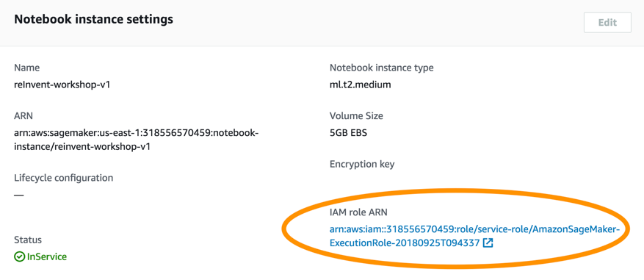Click the Encryption key label
Screen dimensions: 644x280
[x=362, y=165]
